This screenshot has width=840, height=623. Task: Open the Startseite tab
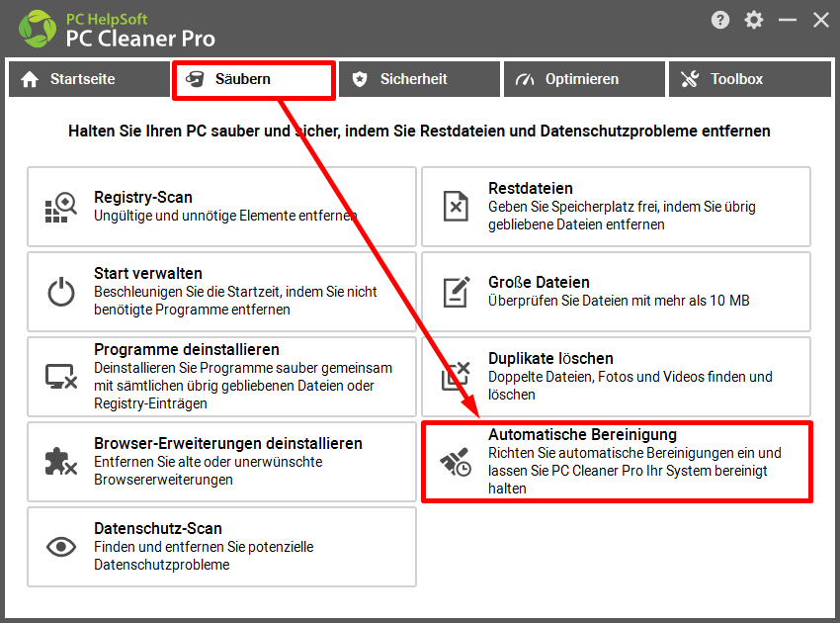(x=89, y=79)
